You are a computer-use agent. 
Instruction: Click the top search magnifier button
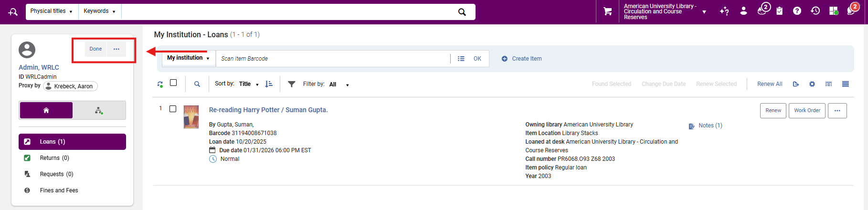462,12
